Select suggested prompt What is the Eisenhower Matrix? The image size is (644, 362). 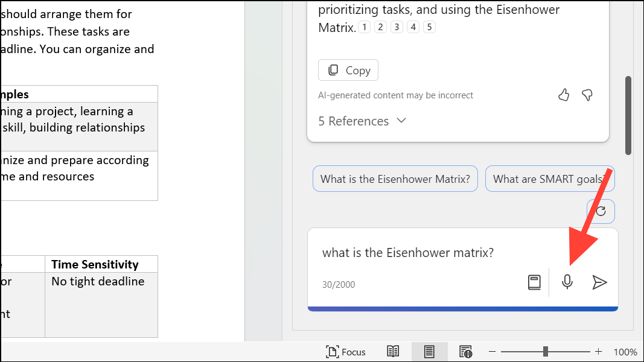click(x=395, y=179)
